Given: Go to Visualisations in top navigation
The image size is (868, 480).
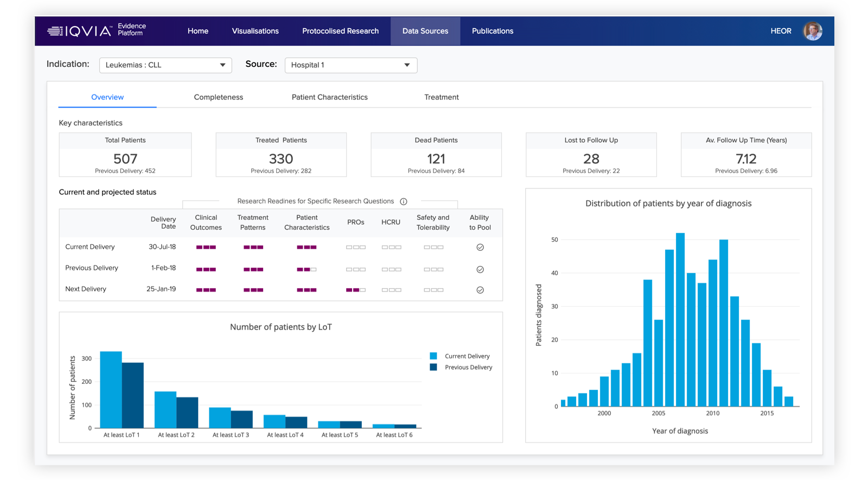Looking at the screenshot, I should click(255, 31).
